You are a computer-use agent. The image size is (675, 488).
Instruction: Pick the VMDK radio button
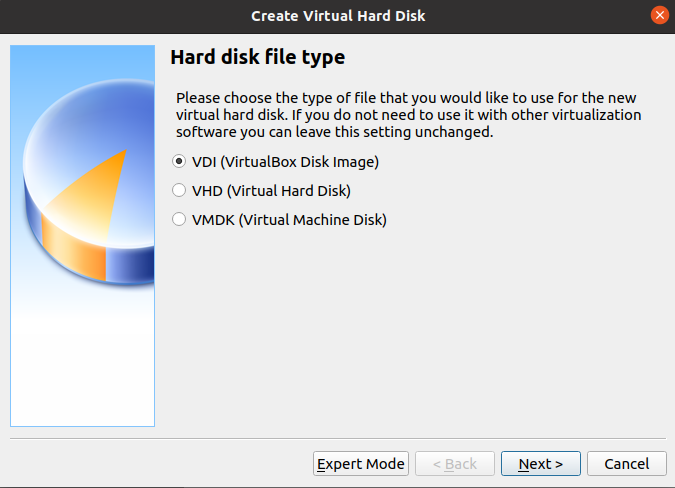179,219
